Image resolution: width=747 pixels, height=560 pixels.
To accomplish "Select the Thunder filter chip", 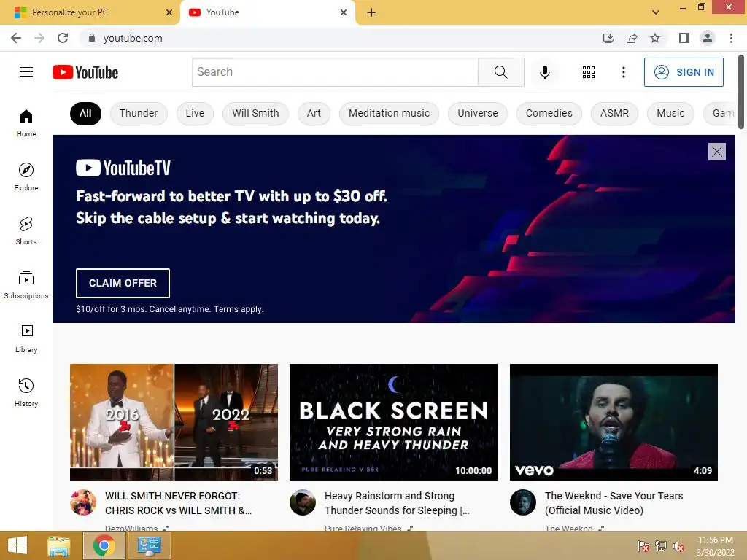I will (139, 113).
